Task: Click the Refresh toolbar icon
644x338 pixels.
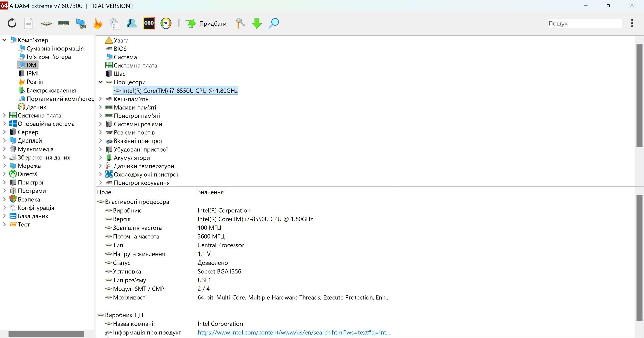Action: (x=12, y=23)
